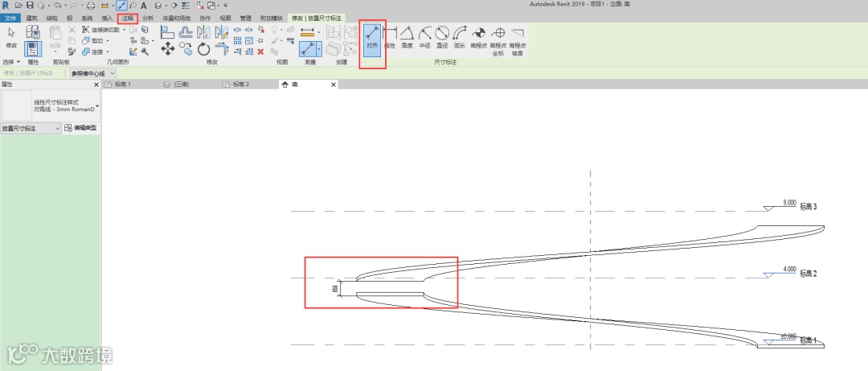Screen dimensions: 868x371
Task: Select the 弧长 arc length dimension tool
Action: point(460,36)
